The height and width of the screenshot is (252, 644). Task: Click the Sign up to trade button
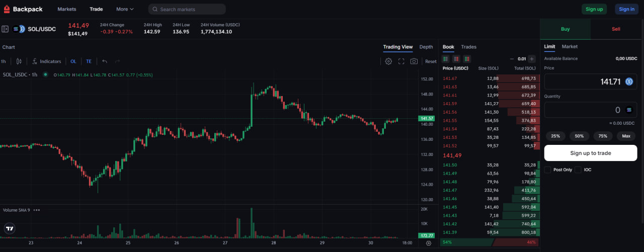pos(590,153)
